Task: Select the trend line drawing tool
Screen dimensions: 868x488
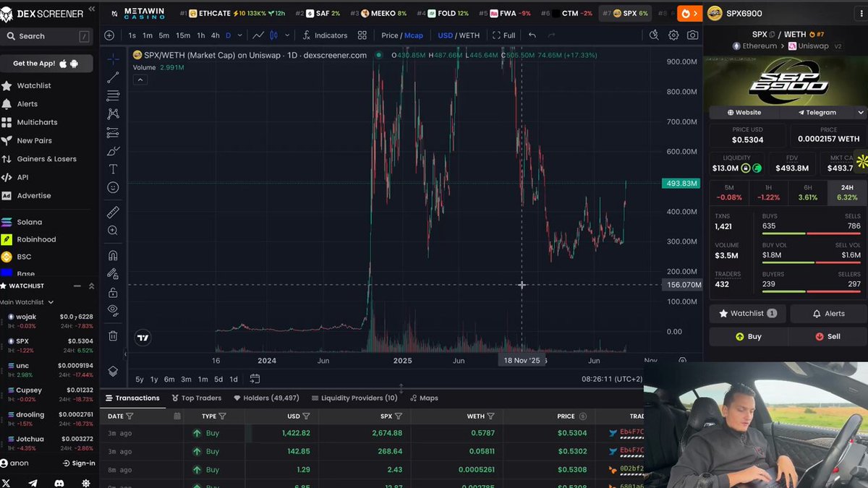Action: pyautogui.click(x=113, y=77)
